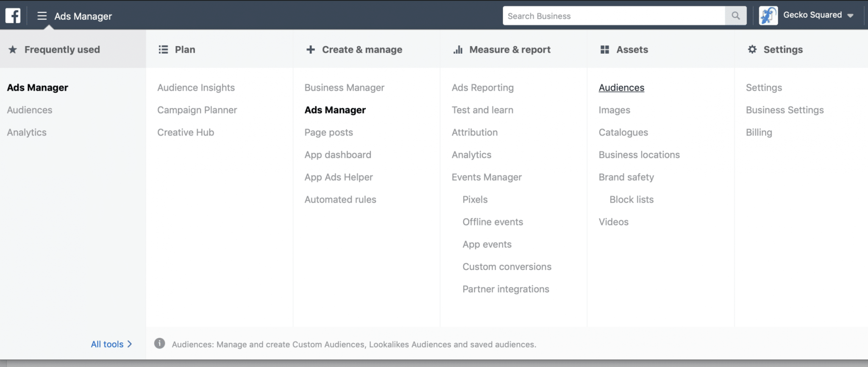The height and width of the screenshot is (367, 868).
Task: Select Ads Manager under Frequently used
Action: coord(37,88)
